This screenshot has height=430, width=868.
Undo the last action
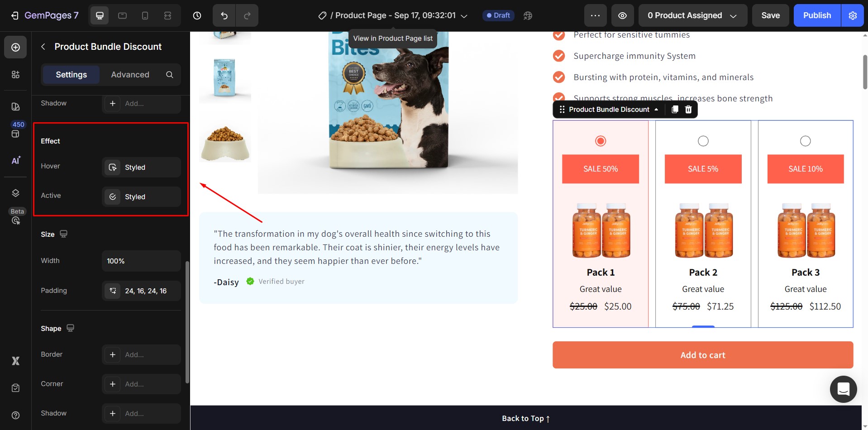224,16
